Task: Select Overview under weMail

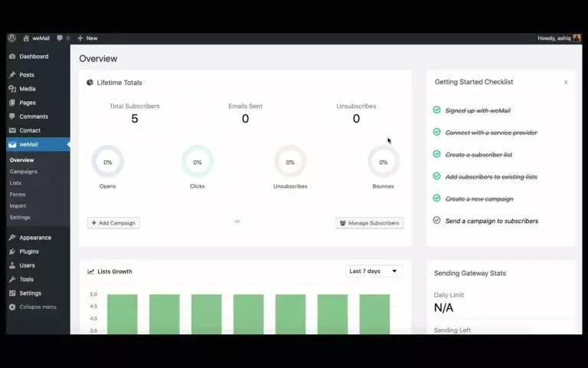Action: pos(21,160)
